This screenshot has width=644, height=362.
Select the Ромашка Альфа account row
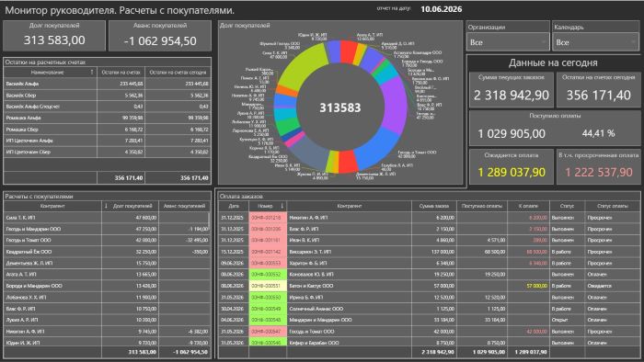coord(108,118)
